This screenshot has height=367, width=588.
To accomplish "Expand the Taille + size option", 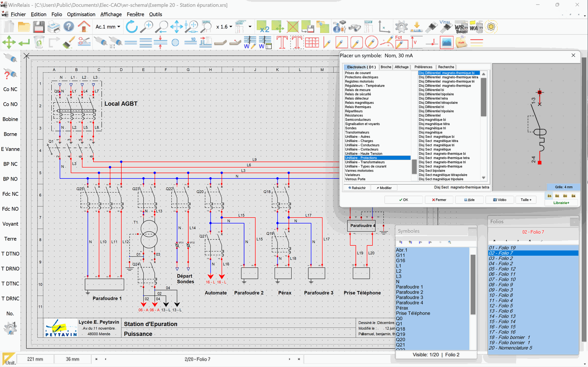I will tap(526, 200).
